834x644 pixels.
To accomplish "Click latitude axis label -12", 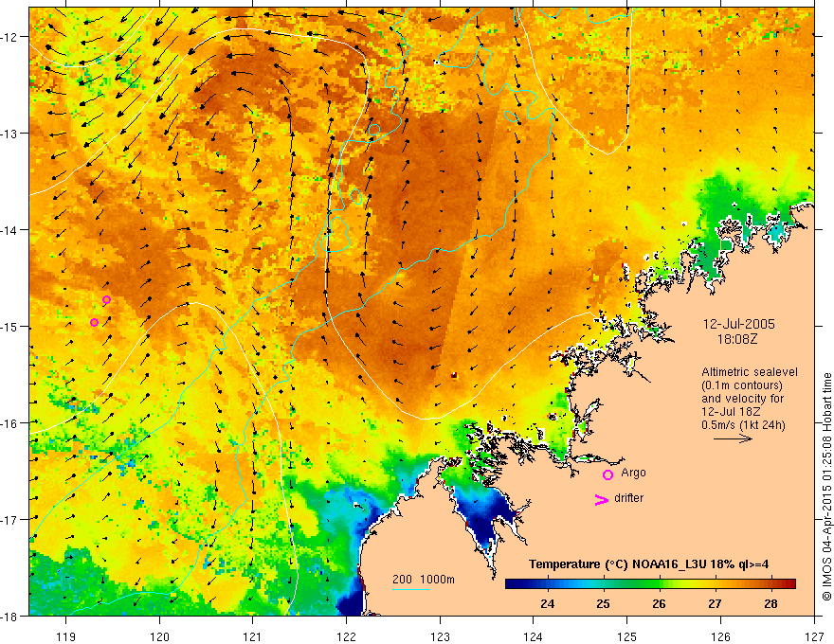I will click(x=9, y=37).
